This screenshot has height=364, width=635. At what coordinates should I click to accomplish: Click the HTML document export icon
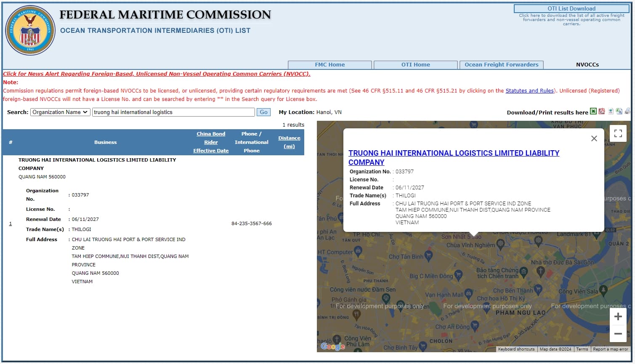(611, 112)
